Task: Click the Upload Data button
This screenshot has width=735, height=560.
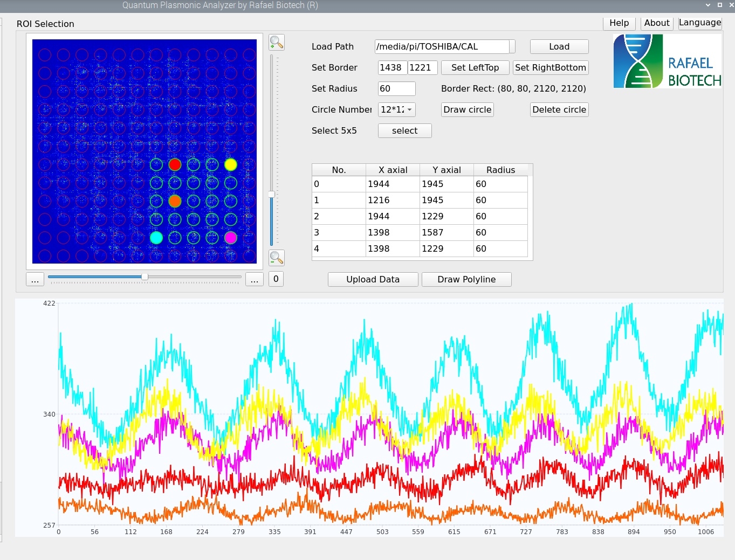Action: tap(373, 279)
